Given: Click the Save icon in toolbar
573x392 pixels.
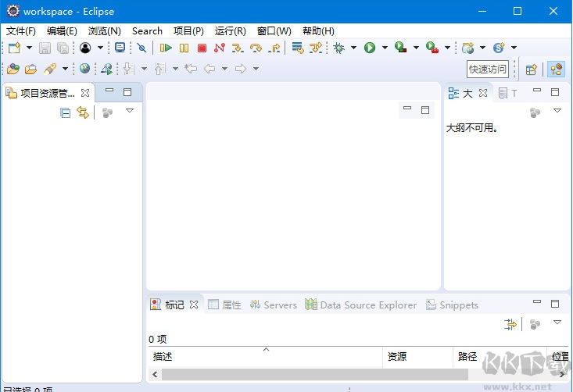Looking at the screenshot, I should tap(45, 48).
